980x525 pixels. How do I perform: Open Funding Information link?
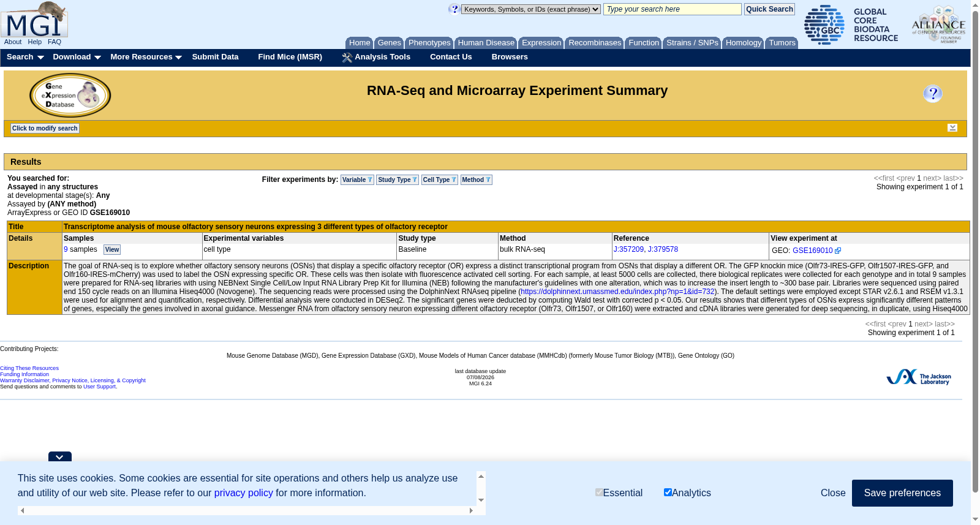tap(24, 374)
